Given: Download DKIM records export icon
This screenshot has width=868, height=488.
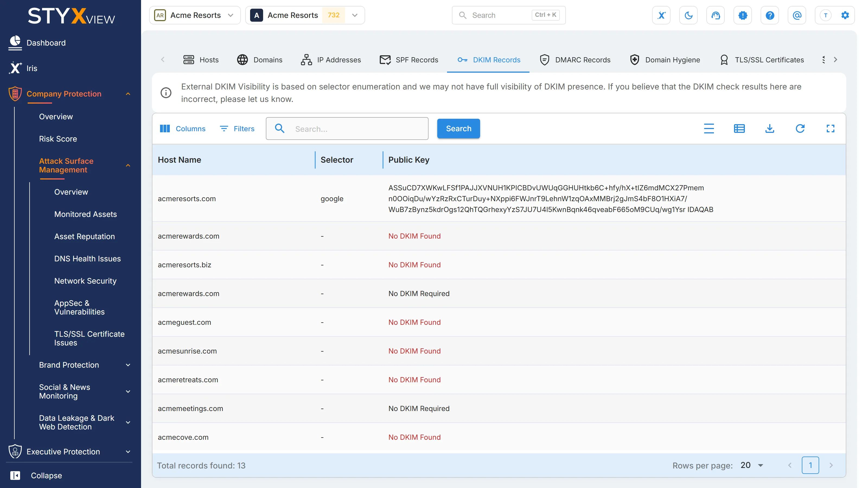Looking at the screenshot, I should point(770,129).
